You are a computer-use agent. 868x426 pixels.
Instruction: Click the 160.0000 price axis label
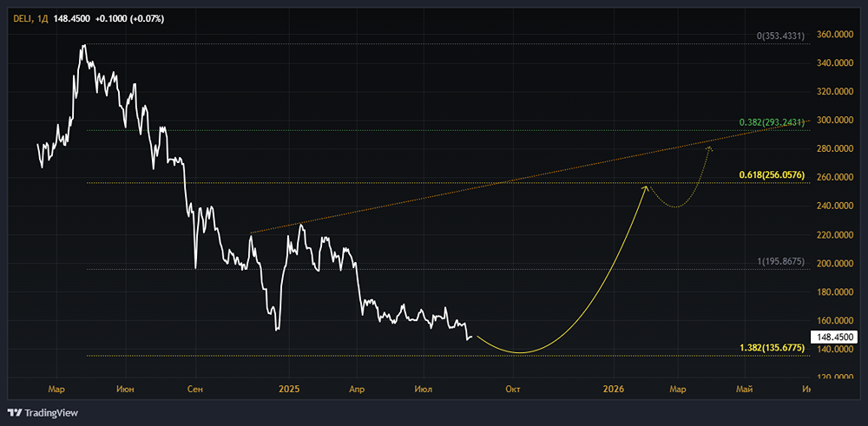(x=835, y=321)
